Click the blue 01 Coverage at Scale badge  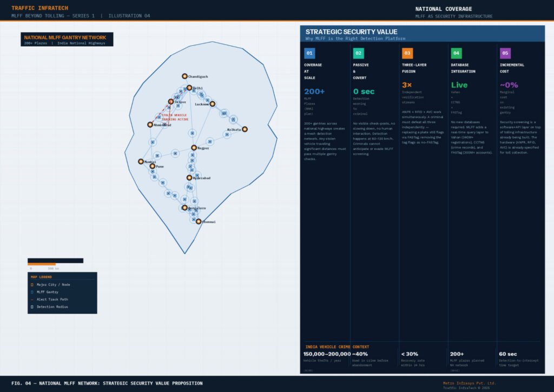point(309,53)
